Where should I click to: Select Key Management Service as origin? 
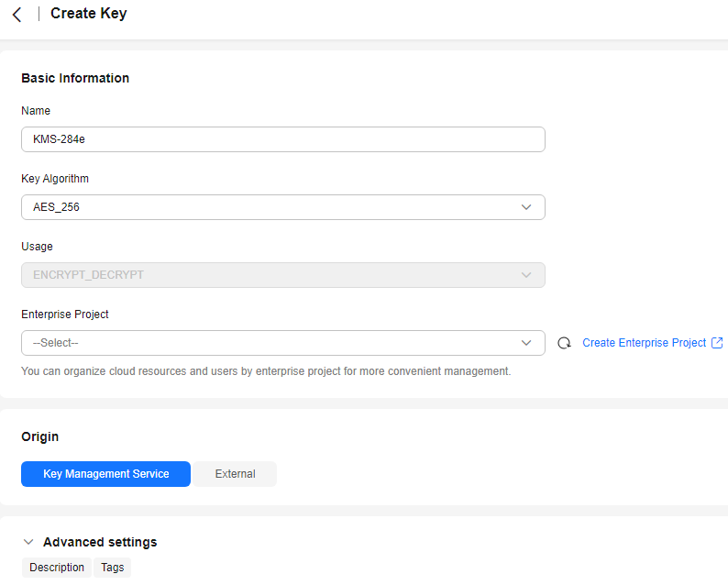[x=105, y=474]
